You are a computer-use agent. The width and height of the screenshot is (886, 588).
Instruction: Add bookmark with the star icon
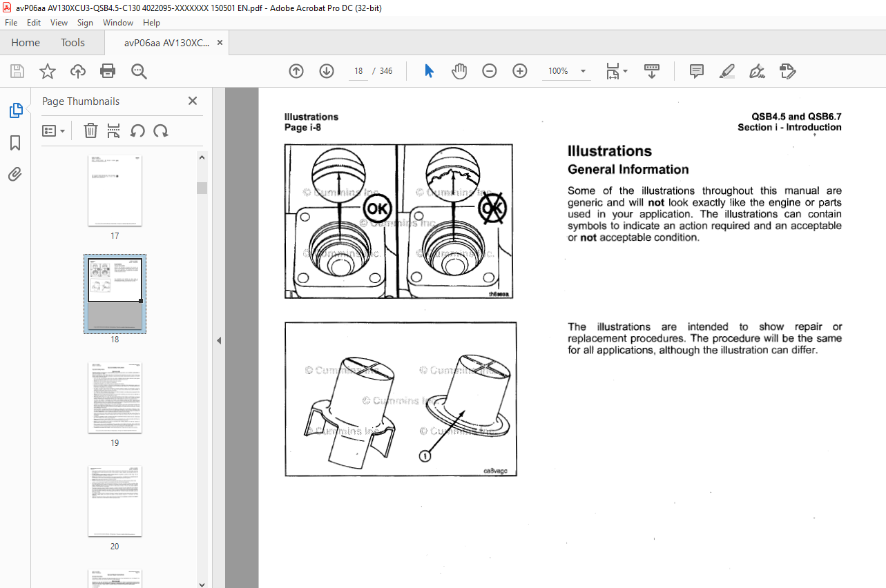click(48, 71)
